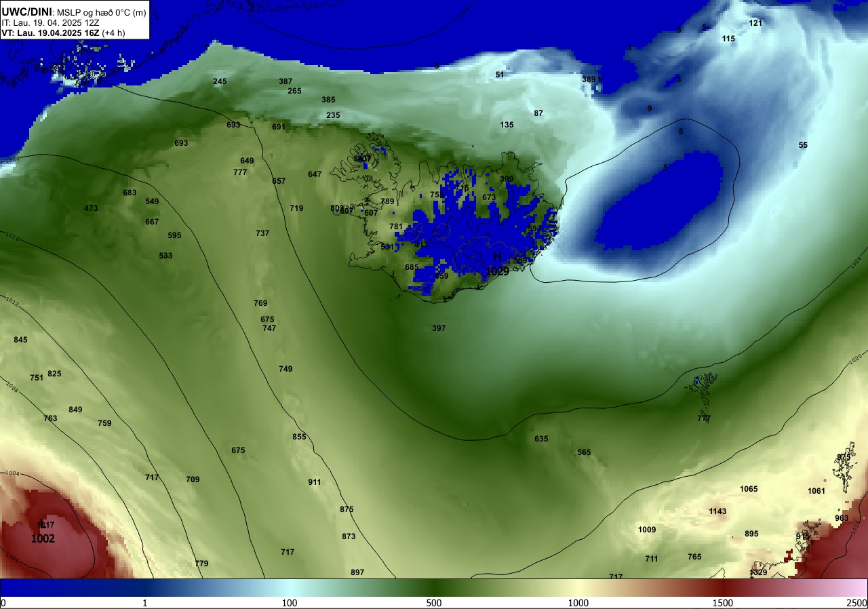The image size is (868, 609).
Task: Click the map value 825
Action: click(54, 374)
